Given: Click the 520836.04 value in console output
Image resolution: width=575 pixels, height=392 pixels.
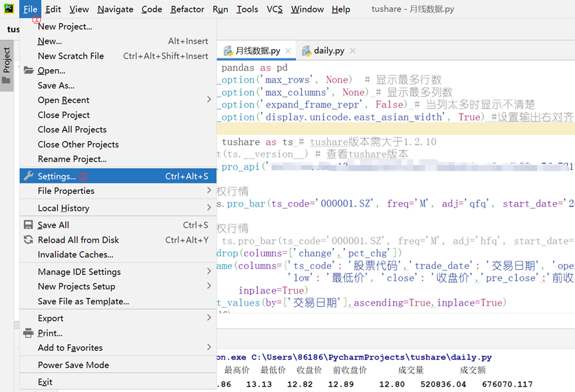Looking at the screenshot, I should (x=443, y=384).
